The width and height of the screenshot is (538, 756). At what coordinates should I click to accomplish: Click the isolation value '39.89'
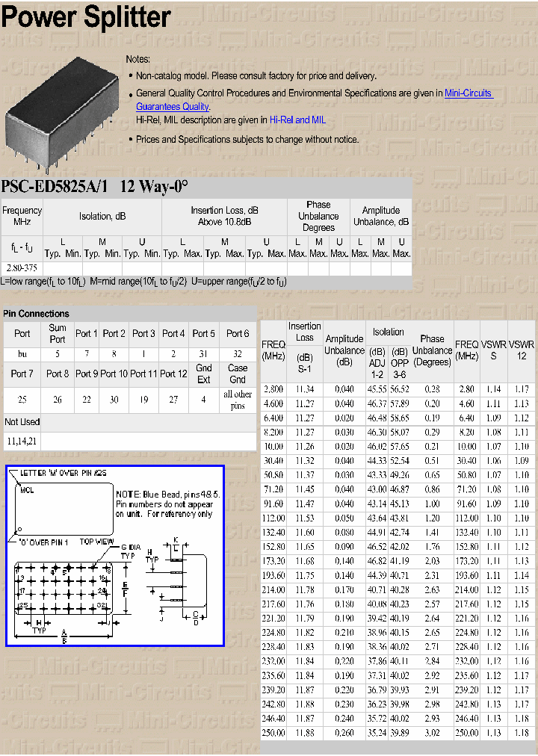coord(400,733)
